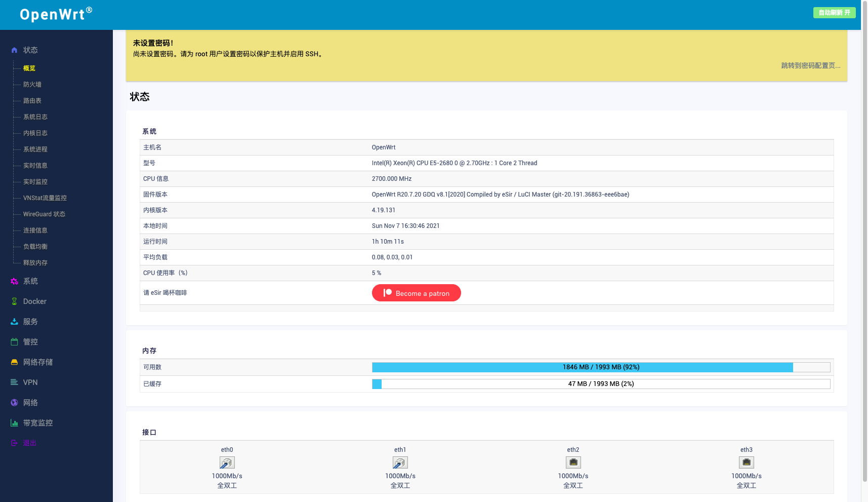Click the uptime value 1h 10m 11s
The image size is (868, 502).
(388, 242)
